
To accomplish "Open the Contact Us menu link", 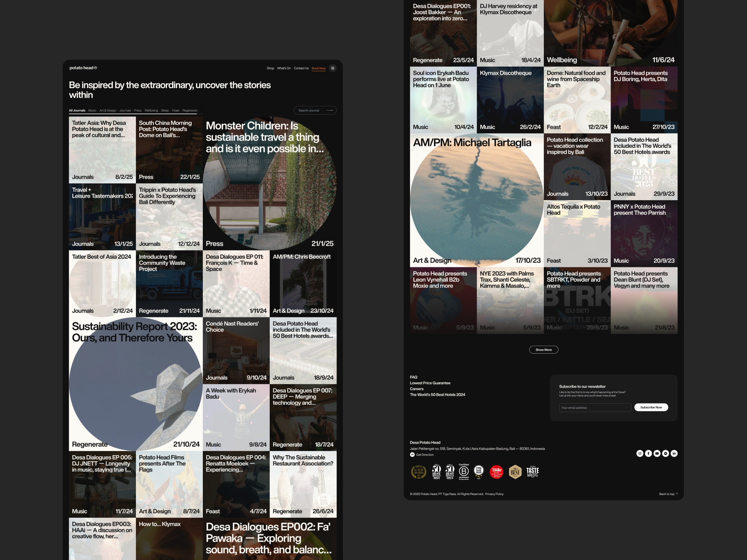I will (x=301, y=68).
